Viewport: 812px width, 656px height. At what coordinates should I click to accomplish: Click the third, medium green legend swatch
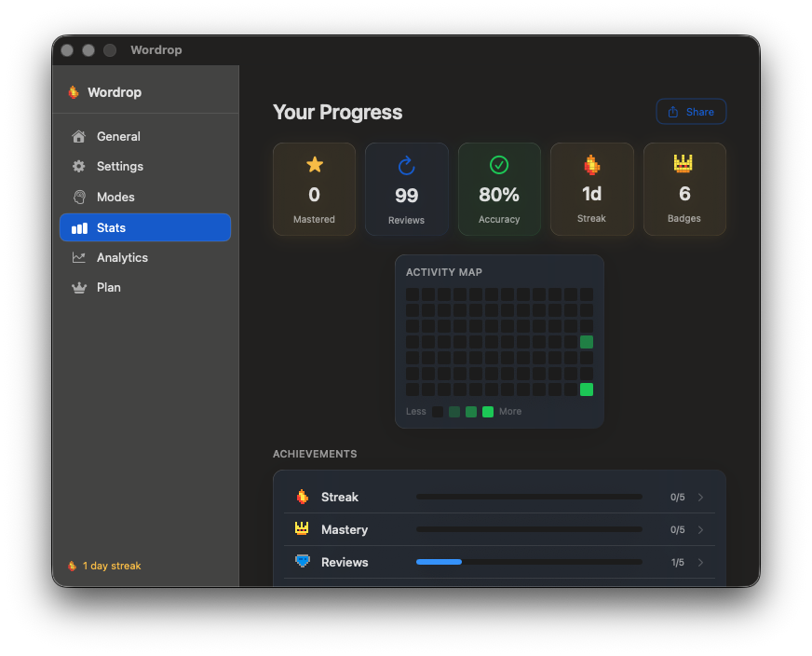471,412
